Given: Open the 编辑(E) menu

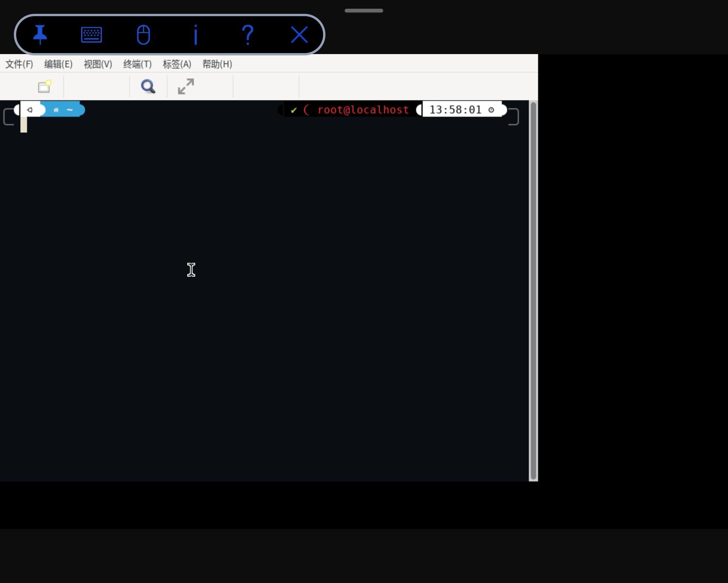Looking at the screenshot, I should [58, 64].
